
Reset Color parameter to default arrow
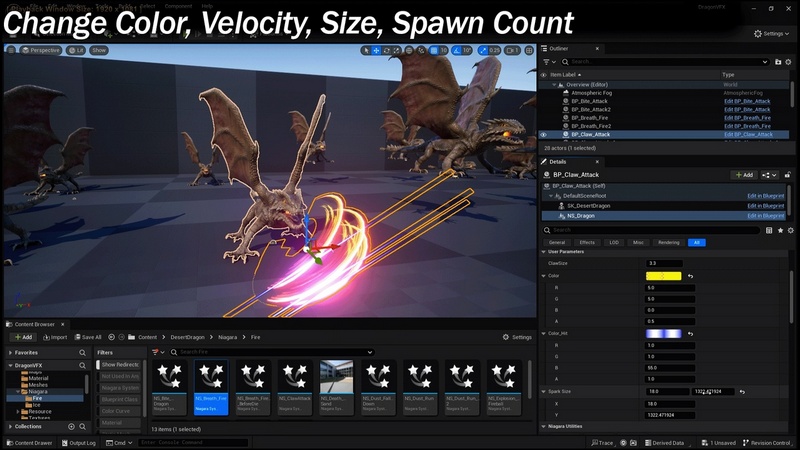[690, 276]
